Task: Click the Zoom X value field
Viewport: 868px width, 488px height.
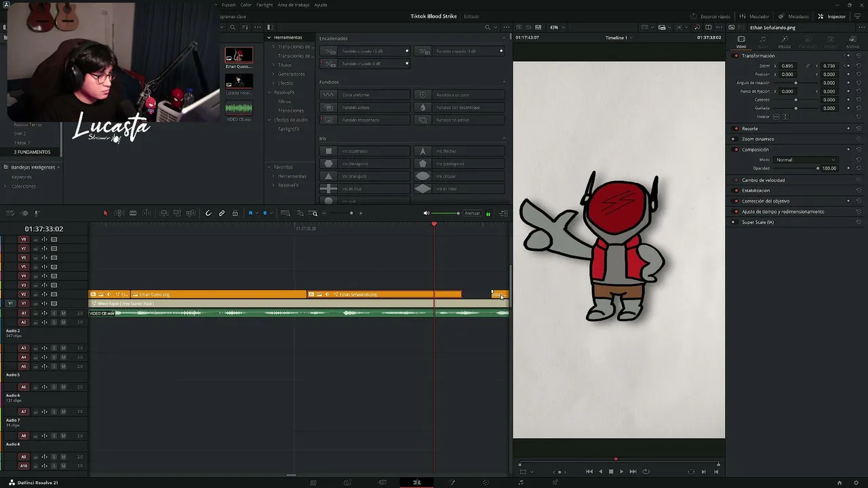Action: click(788, 66)
